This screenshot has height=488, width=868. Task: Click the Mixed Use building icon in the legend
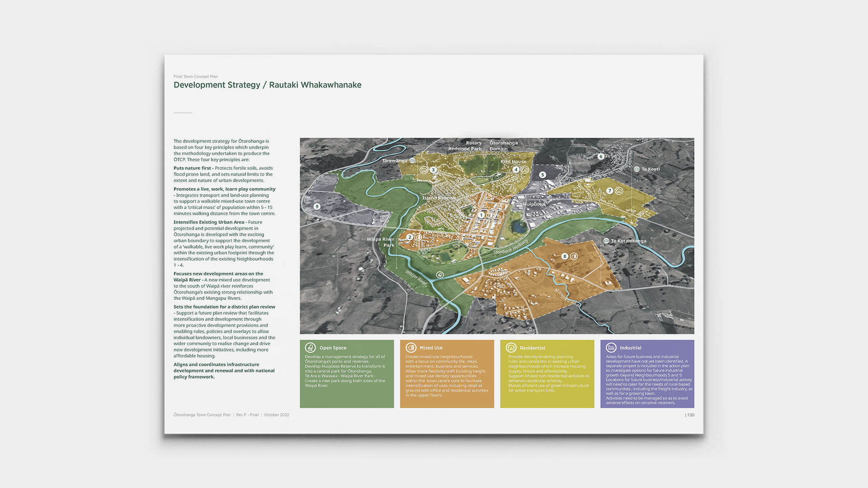pyautogui.click(x=410, y=347)
